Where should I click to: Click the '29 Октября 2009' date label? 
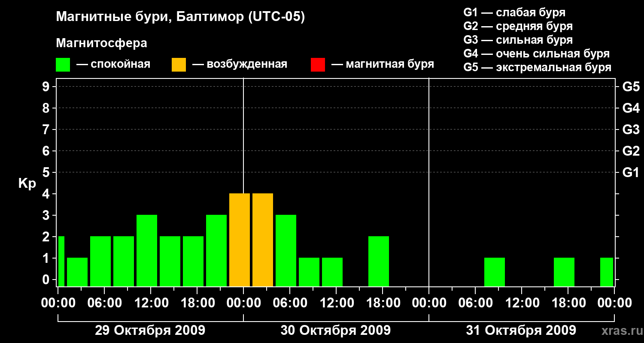pyautogui.click(x=150, y=331)
